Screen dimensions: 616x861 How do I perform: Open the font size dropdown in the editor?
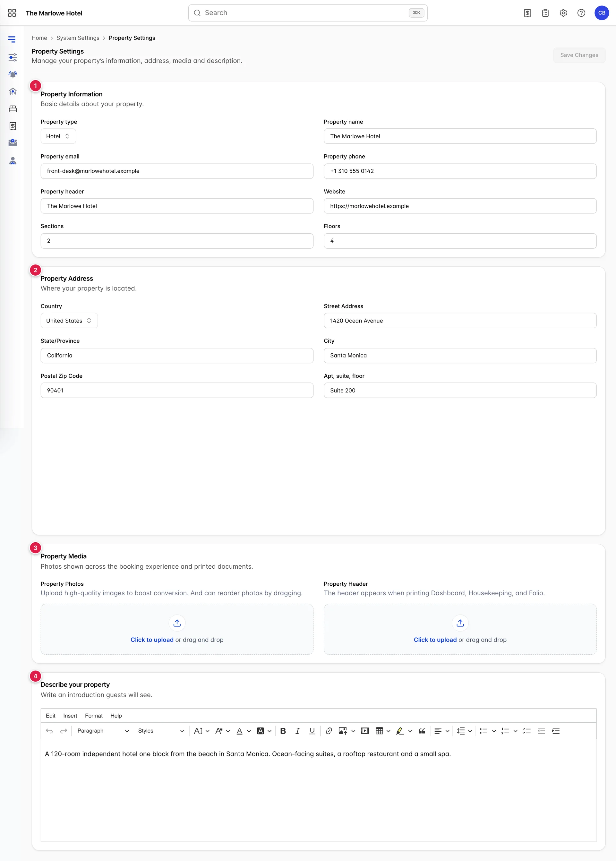[x=201, y=731]
